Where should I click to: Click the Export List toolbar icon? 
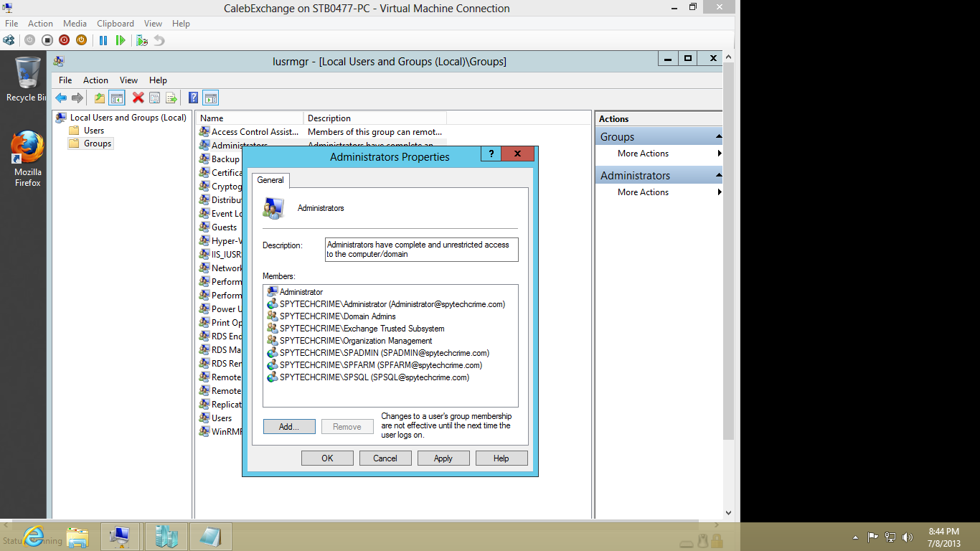tap(171, 98)
